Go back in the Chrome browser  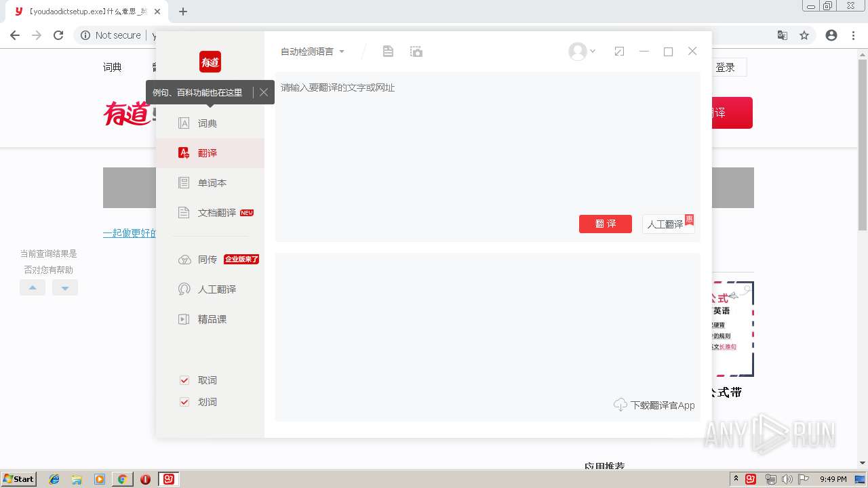[x=15, y=35]
